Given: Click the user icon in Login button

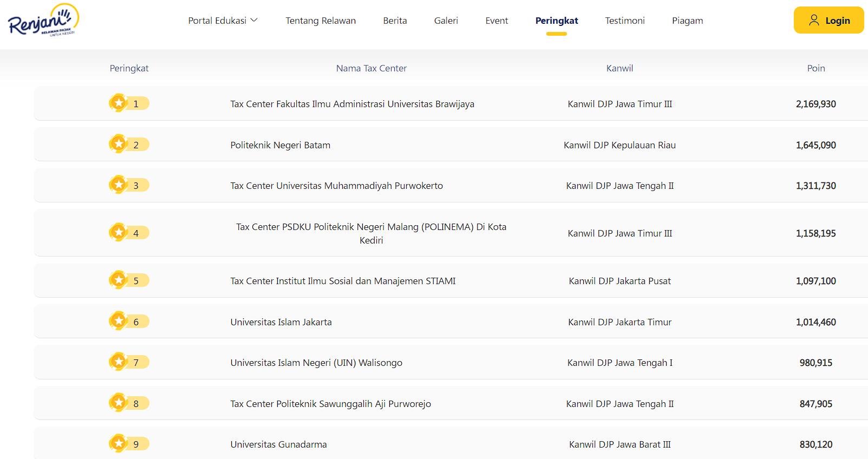Looking at the screenshot, I should [814, 20].
